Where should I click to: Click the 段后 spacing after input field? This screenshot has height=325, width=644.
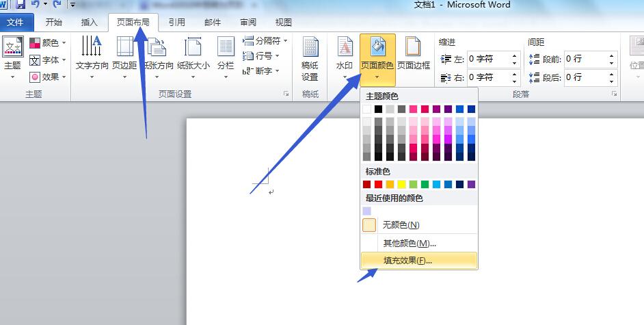586,77
